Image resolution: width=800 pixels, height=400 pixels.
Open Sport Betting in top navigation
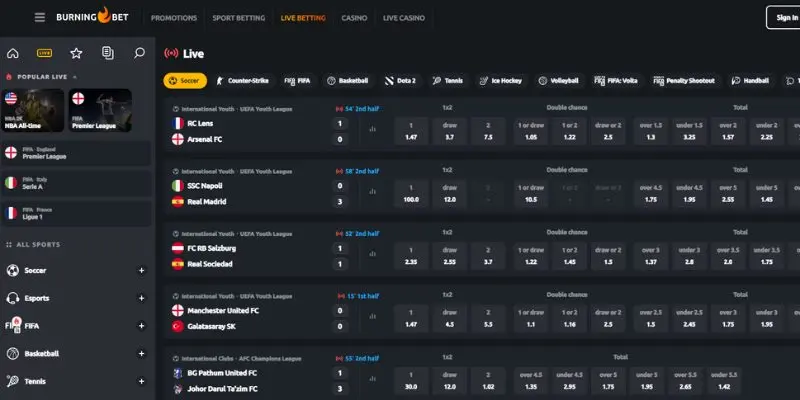tap(239, 18)
